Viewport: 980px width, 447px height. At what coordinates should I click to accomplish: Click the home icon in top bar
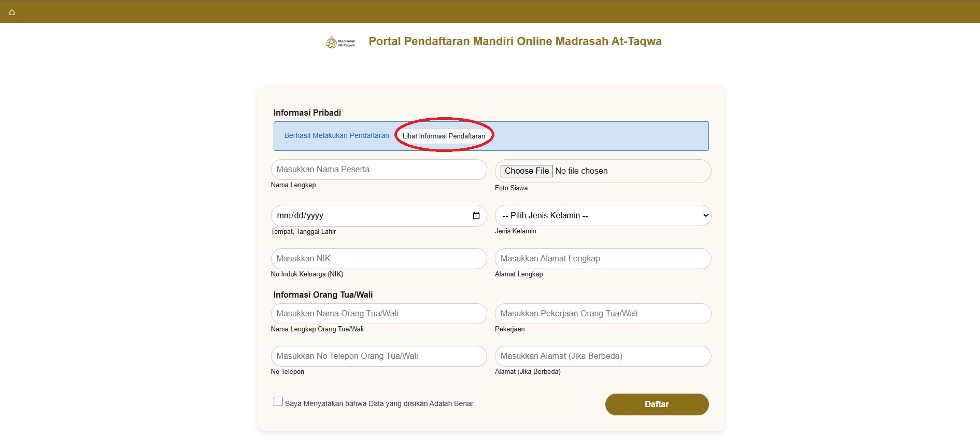[x=12, y=12]
